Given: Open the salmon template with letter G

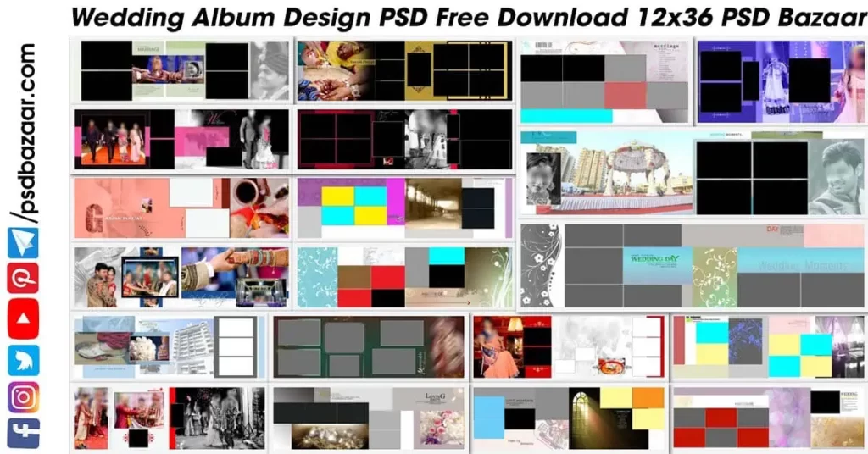Looking at the screenshot, I should 181,208.
